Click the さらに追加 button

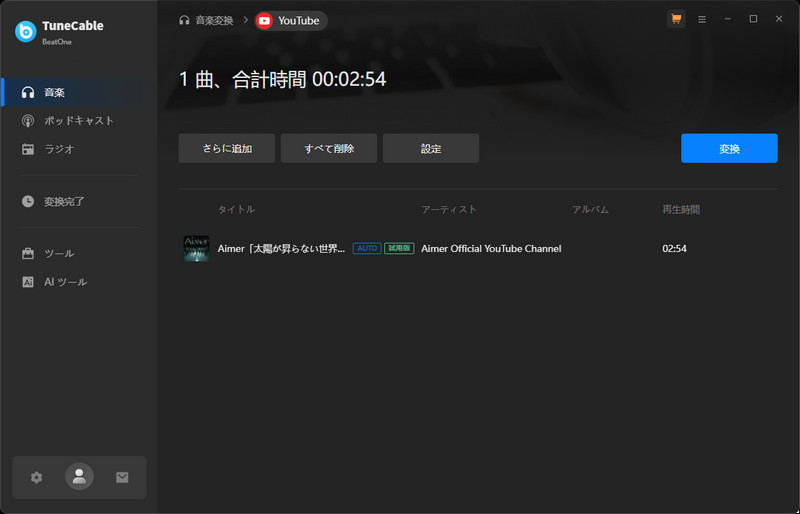227,149
